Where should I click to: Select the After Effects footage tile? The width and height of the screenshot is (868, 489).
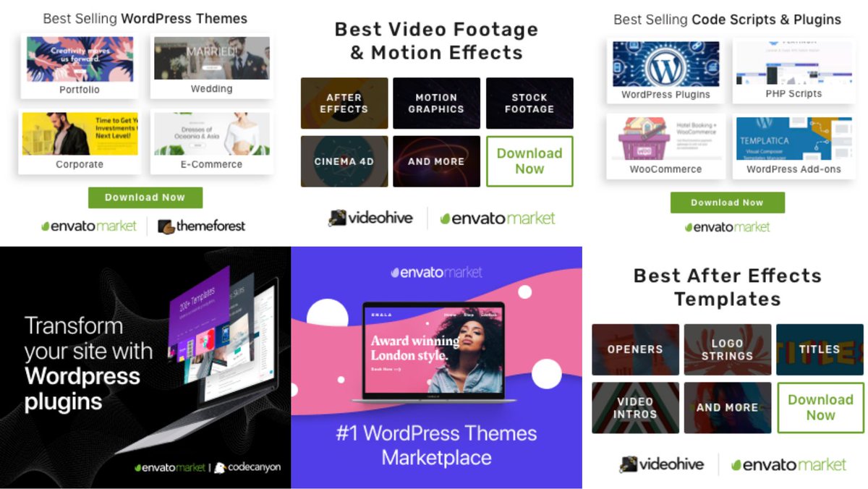(344, 103)
